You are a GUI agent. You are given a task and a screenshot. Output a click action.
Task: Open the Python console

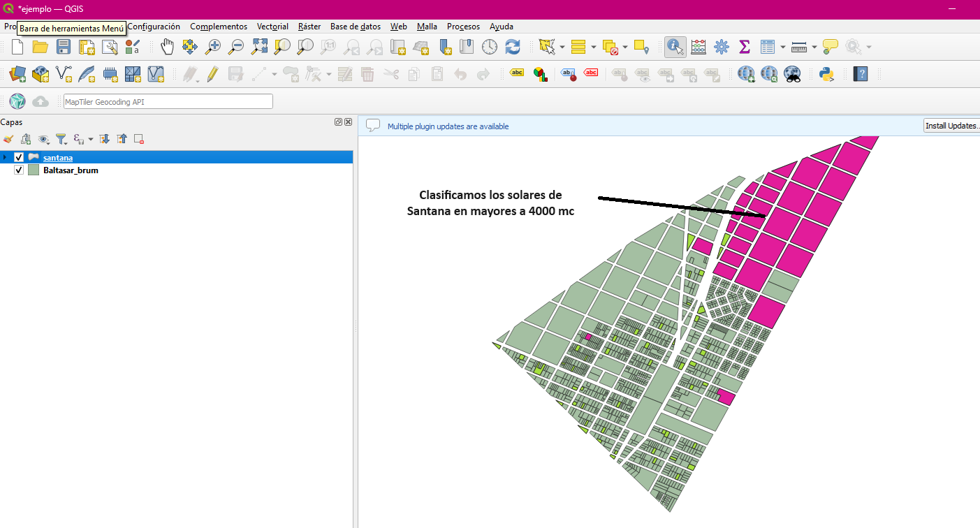[827, 73]
